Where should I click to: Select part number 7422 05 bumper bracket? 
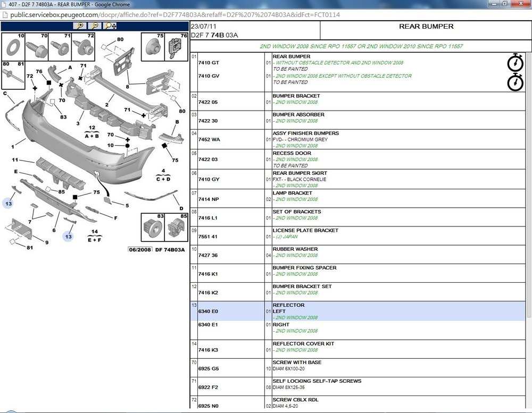point(207,102)
